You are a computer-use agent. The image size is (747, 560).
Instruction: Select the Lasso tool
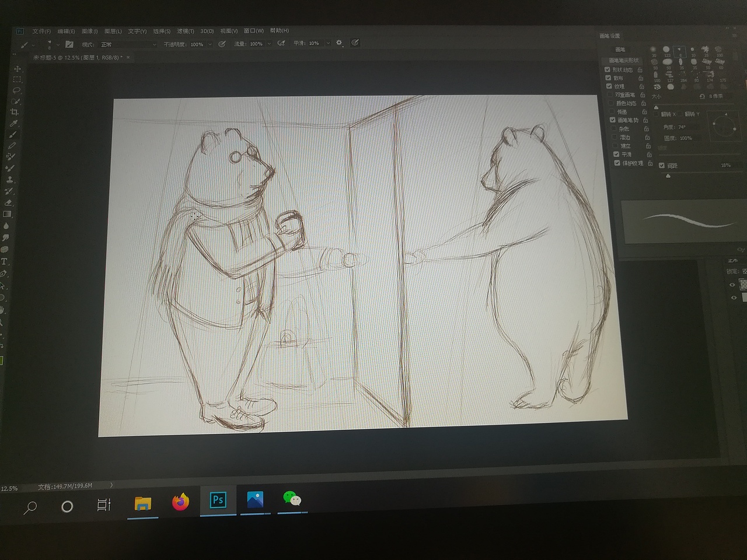[x=16, y=90]
